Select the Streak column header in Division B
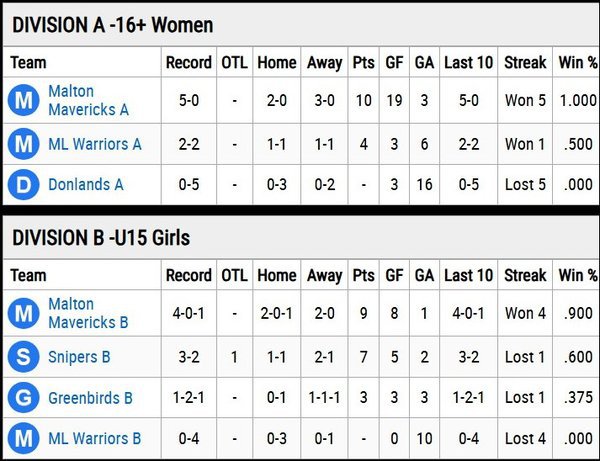 pos(525,275)
